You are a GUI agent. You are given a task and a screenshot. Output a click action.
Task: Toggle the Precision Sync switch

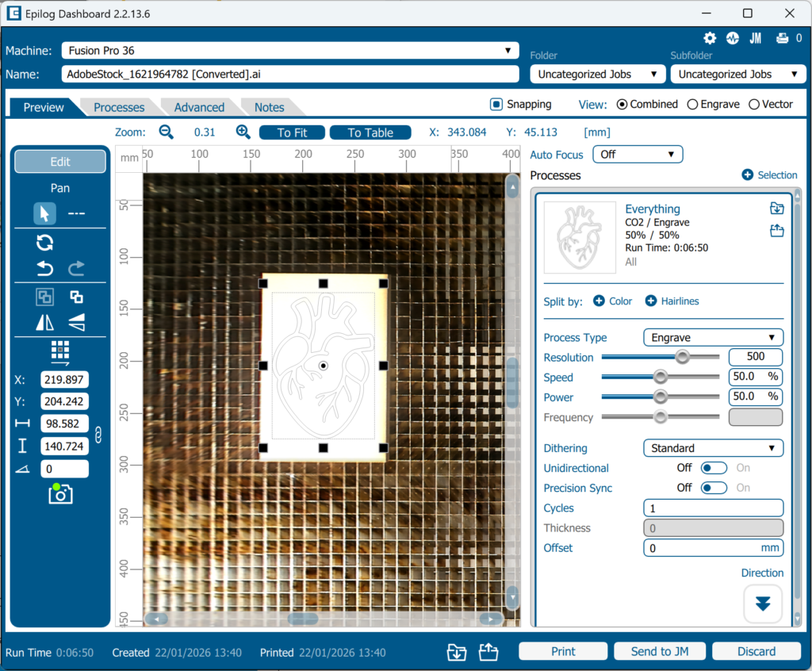pyautogui.click(x=714, y=488)
